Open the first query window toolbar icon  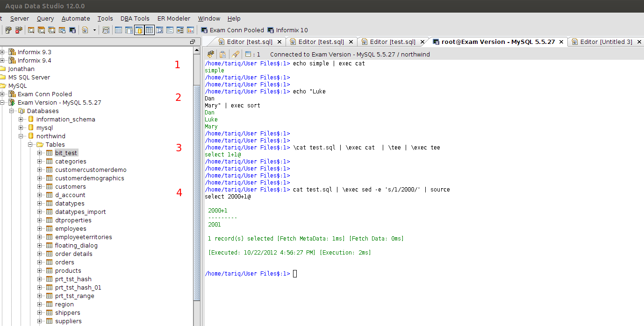(31, 30)
